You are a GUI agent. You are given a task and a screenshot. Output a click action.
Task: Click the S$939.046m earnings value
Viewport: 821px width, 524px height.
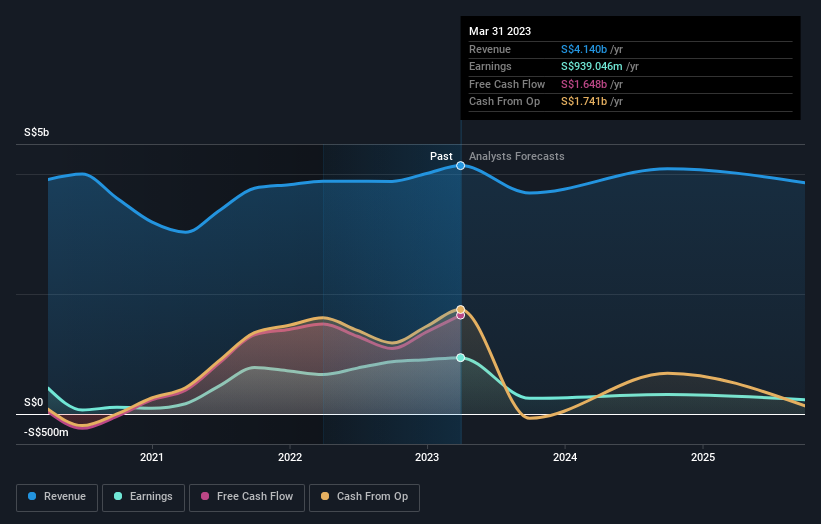(x=592, y=66)
